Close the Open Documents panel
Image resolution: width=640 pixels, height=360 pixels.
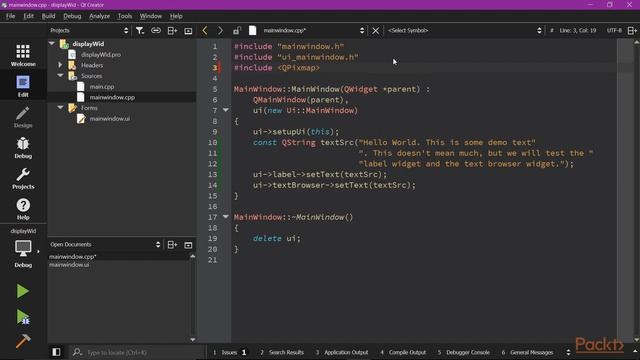[x=188, y=245]
